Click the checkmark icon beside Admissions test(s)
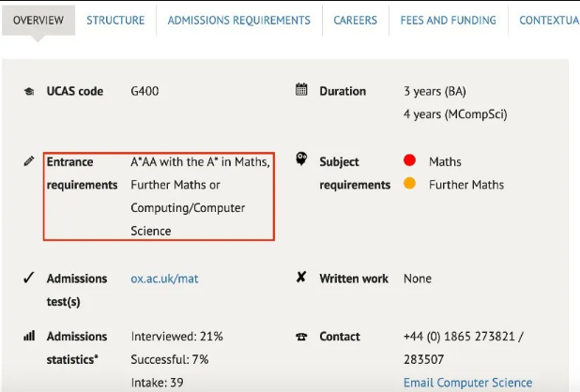Image resolution: width=580 pixels, height=392 pixels. (x=28, y=278)
